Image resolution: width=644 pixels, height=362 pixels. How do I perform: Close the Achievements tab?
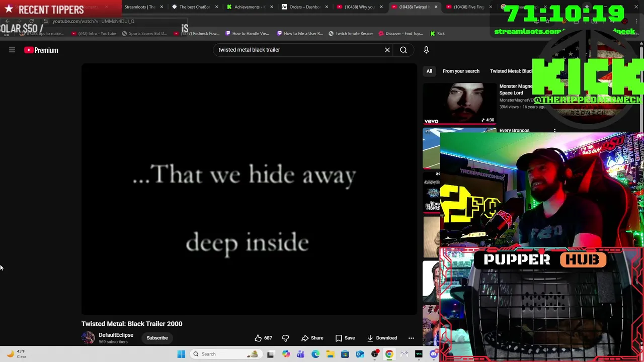[271, 7]
